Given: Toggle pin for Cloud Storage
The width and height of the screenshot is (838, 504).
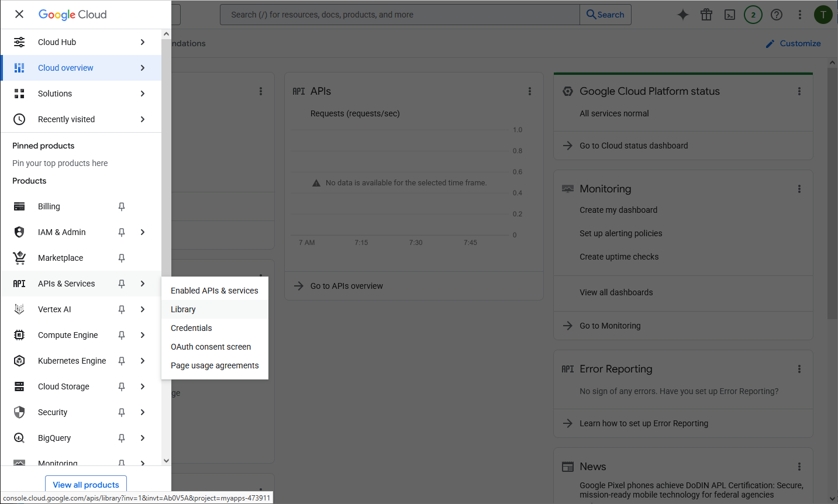Looking at the screenshot, I should pos(122,386).
